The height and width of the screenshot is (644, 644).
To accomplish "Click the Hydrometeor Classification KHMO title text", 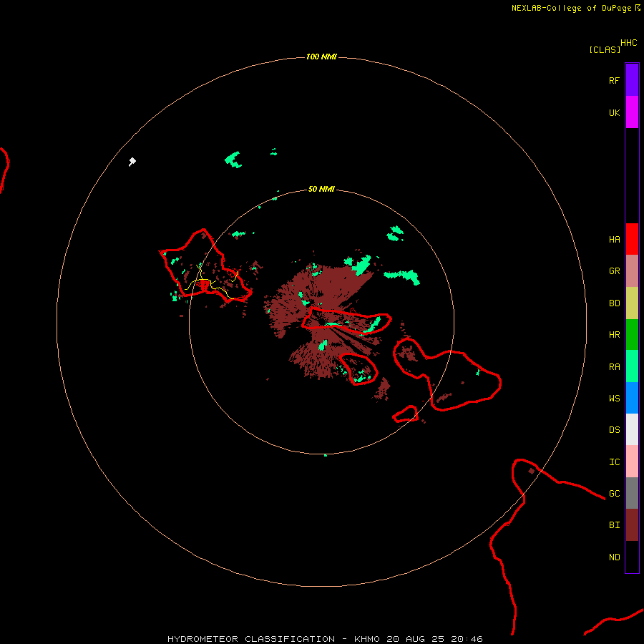I will pos(325,639).
